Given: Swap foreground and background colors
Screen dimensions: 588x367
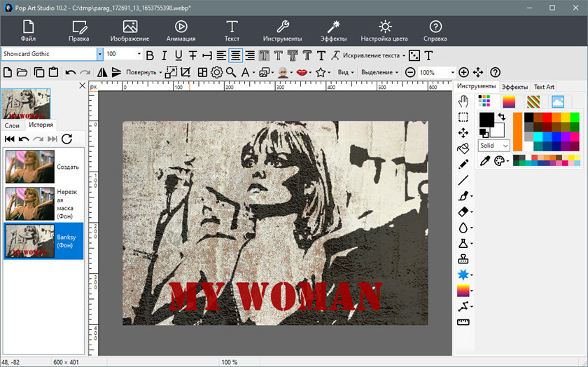Looking at the screenshot, I should pyautogui.click(x=502, y=117).
